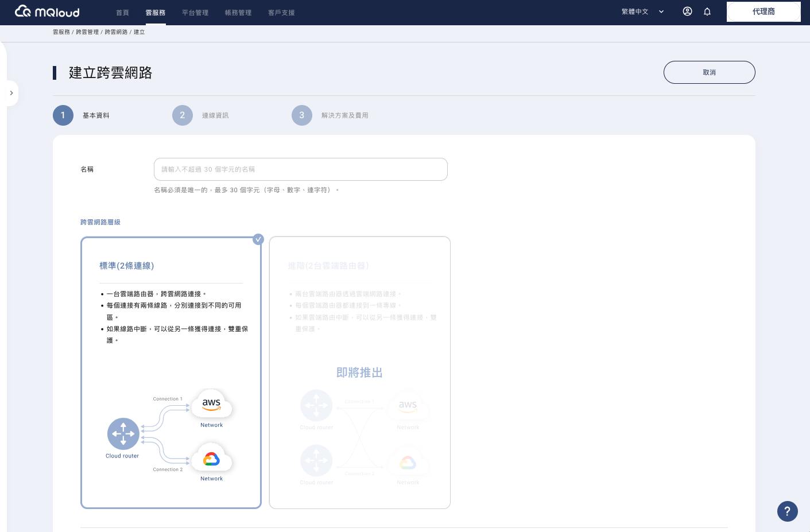The width and height of the screenshot is (810, 532).
Task: Select step 1 基本資料 circle
Action: coord(63,115)
